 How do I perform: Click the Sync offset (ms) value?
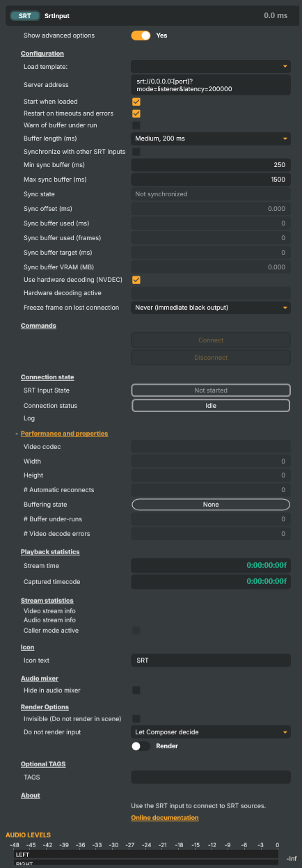(x=211, y=209)
